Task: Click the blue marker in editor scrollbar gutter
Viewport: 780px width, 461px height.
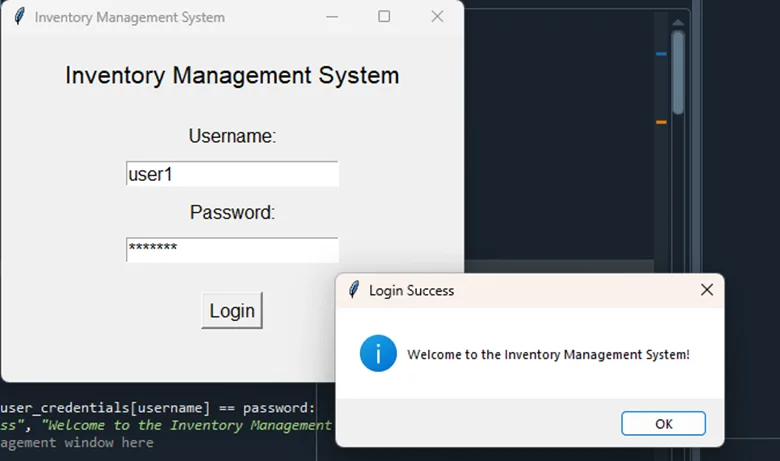Action: 661,54
